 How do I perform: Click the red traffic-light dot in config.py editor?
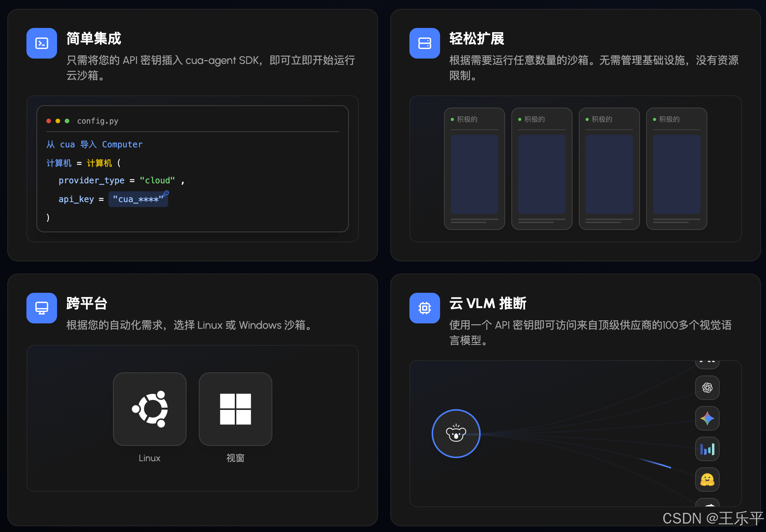coord(49,121)
